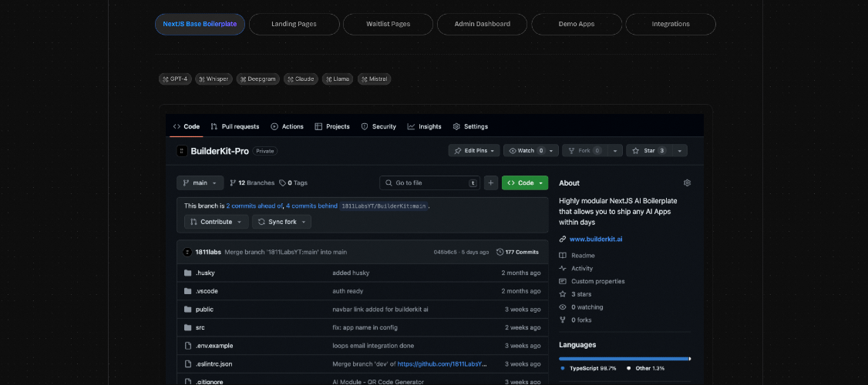This screenshot has height=385, width=868.
Task: Expand the arrow next to Fork
Action: [615, 150]
